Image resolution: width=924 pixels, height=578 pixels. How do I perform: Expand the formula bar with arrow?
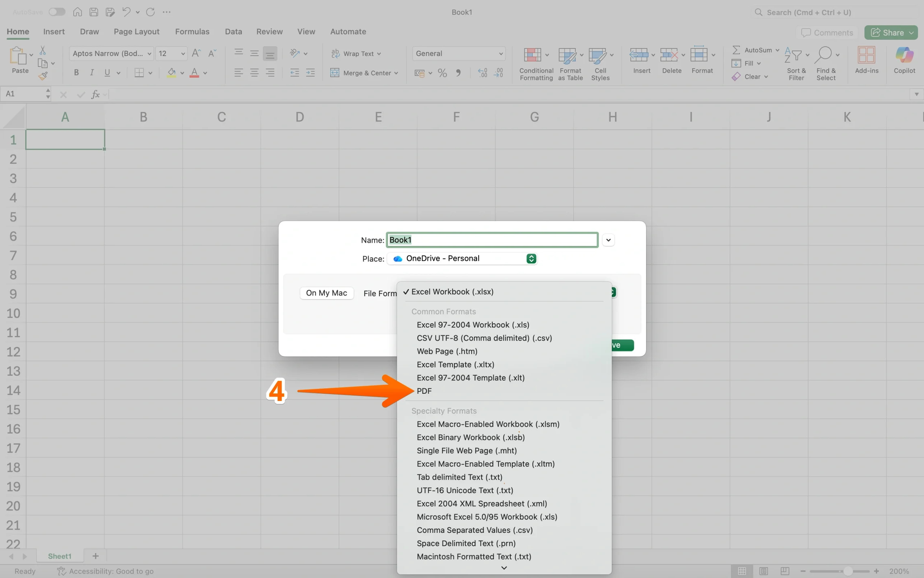coord(916,94)
